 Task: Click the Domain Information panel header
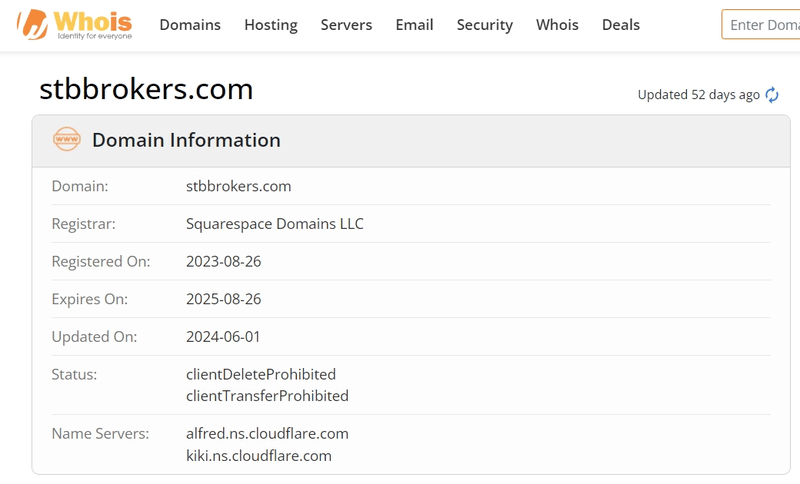click(x=186, y=140)
